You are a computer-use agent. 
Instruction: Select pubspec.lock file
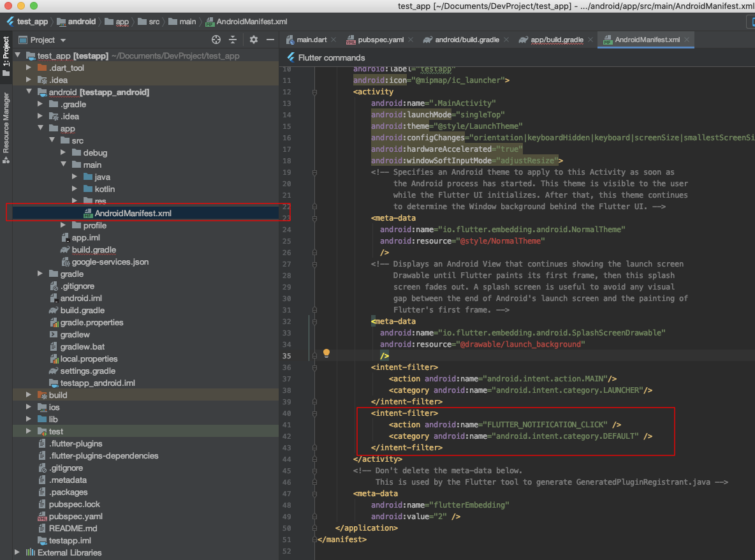click(x=74, y=504)
